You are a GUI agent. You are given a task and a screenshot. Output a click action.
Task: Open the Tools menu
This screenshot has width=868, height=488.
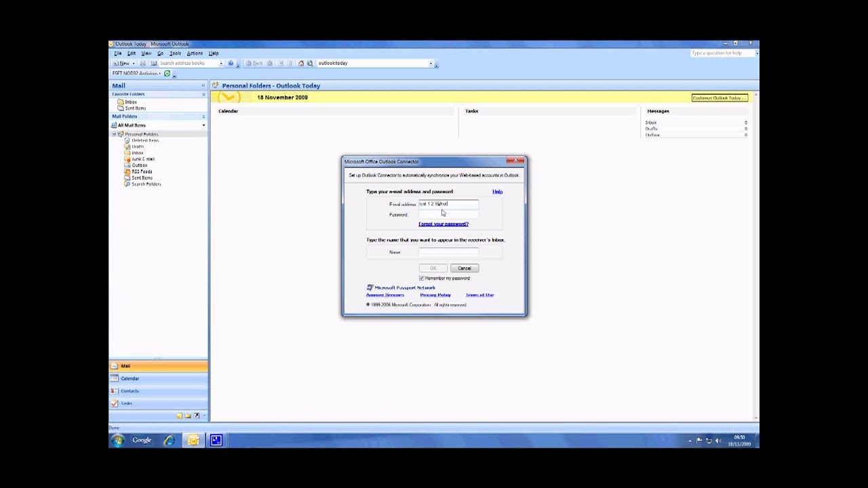(176, 53)
